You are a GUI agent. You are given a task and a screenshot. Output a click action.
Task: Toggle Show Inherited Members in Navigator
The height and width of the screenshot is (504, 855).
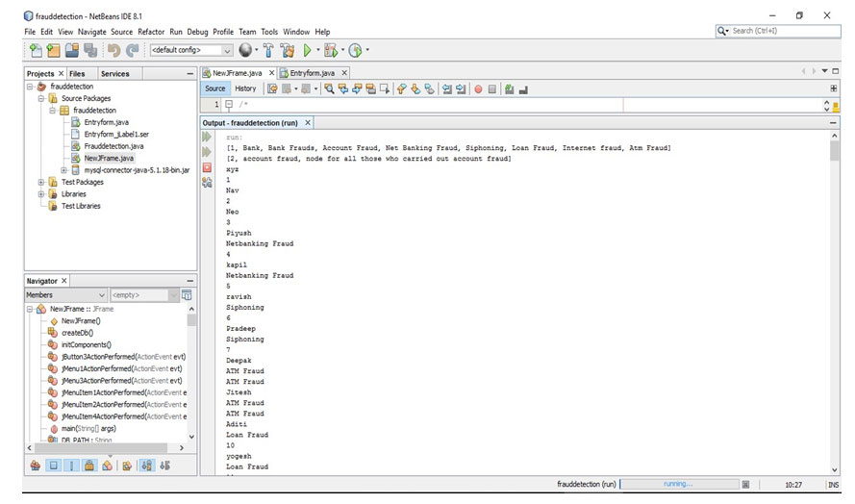pyautogui.click(x=36, y=466)
